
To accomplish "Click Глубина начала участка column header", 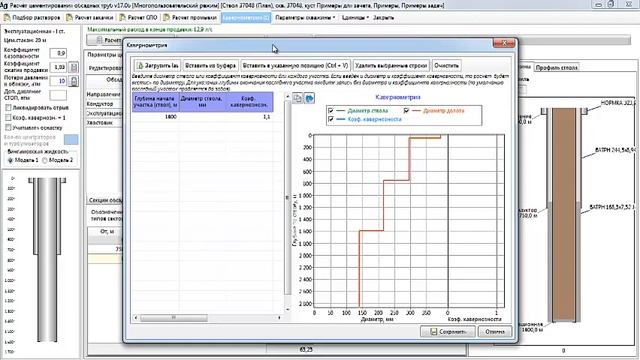I will coord(156,102).
